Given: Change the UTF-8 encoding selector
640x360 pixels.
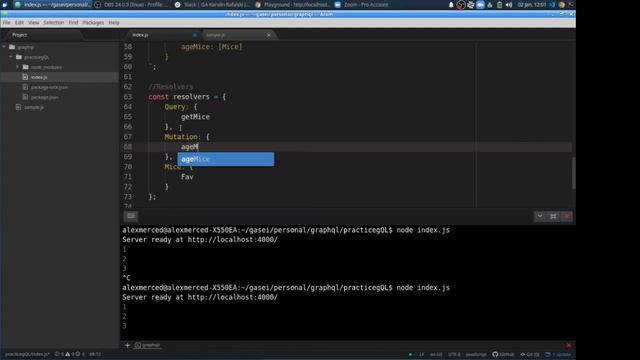Looking at the screenshot, I should [454, 355].
